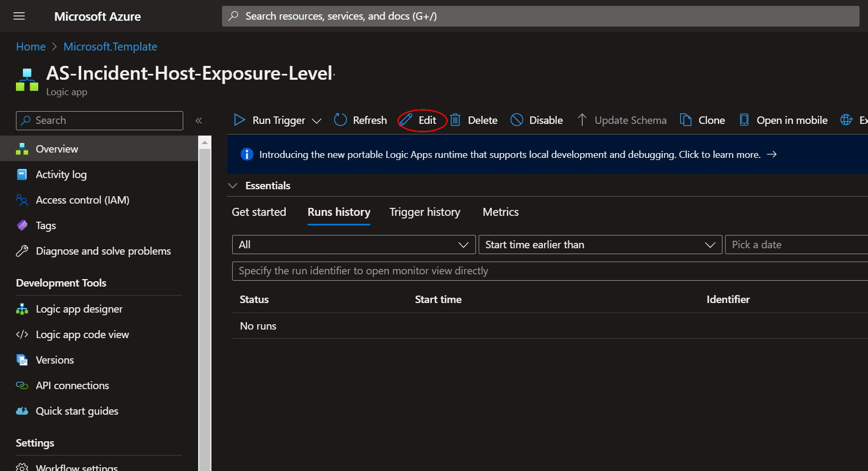Screen dimensions: 868x471
Task: Sort by Status column header
Action: click(x=254, y=299)
